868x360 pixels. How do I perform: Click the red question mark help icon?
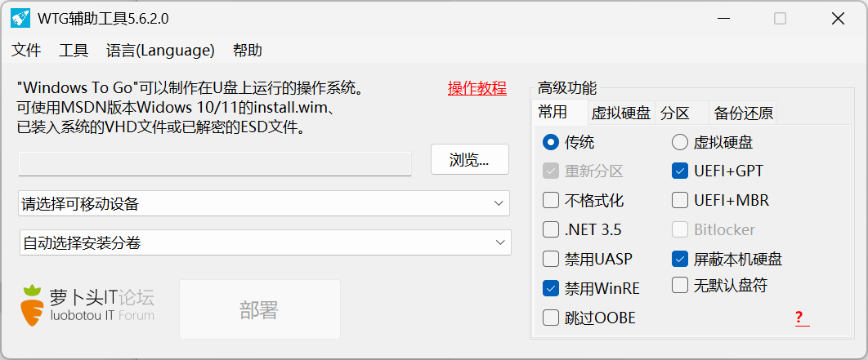pyautogui.click(x=799, y=318)
